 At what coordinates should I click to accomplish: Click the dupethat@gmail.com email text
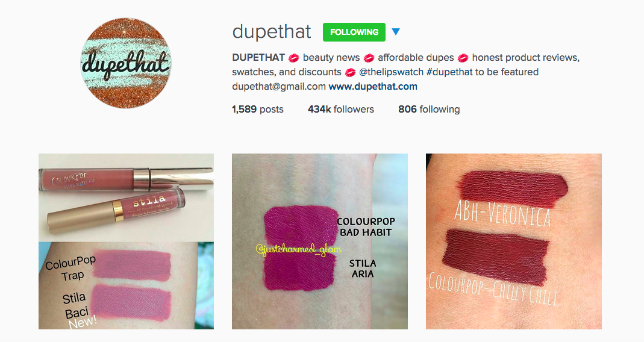point(279,87)
